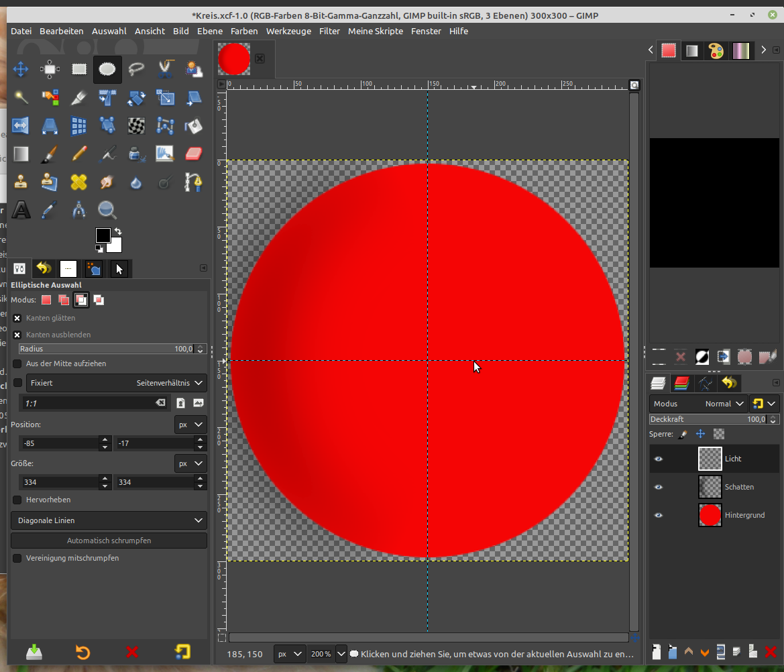The height and width of the screenshot is (672, 784).
Task: Click the Automatisch schrumpfen button
Action: coord(109,541)
